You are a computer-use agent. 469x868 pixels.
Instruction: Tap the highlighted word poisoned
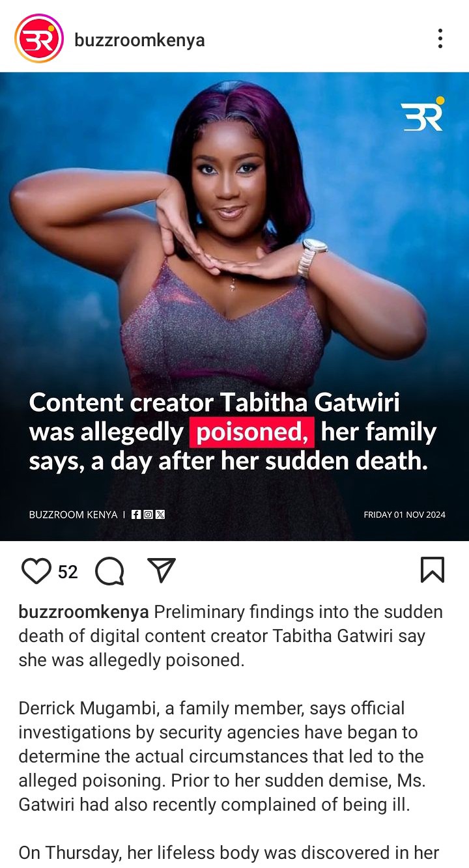252,433
